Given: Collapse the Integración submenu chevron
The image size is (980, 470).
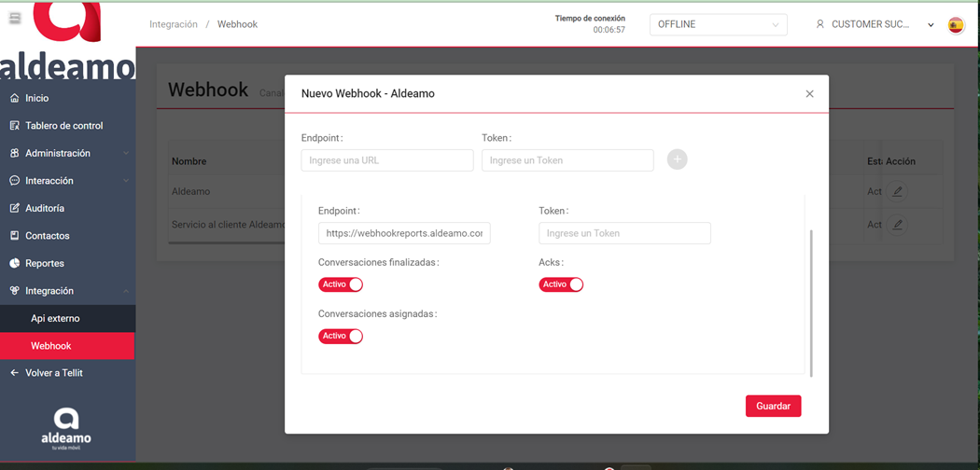Looking at the screenshot, I should click(x=126, y=291).
